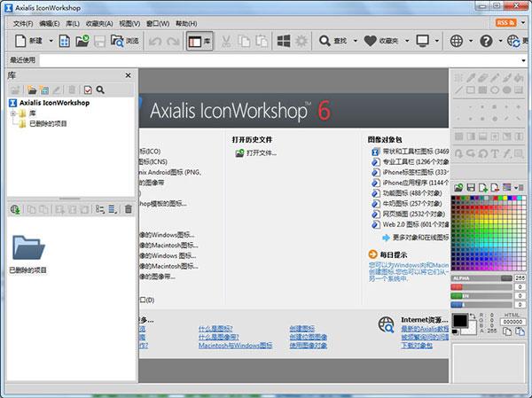Click the open file folder icon in main toolbar
Viewport: 532px width, 398px height.
click(x=82, y=41)
